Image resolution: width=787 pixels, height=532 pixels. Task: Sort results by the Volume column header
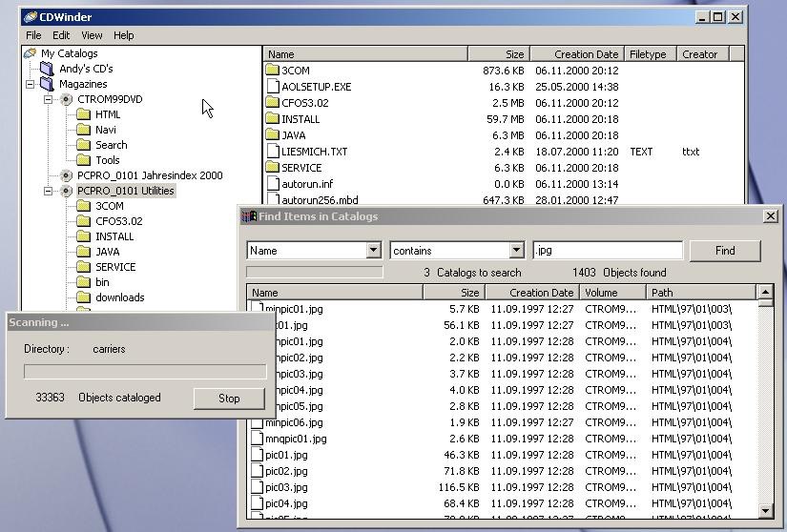(612, 293)
